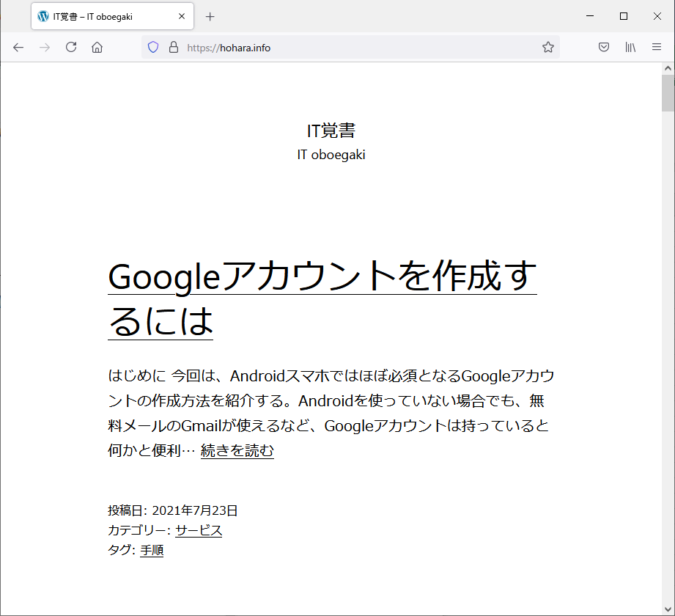Open the tracking protection shield icon

153,48
